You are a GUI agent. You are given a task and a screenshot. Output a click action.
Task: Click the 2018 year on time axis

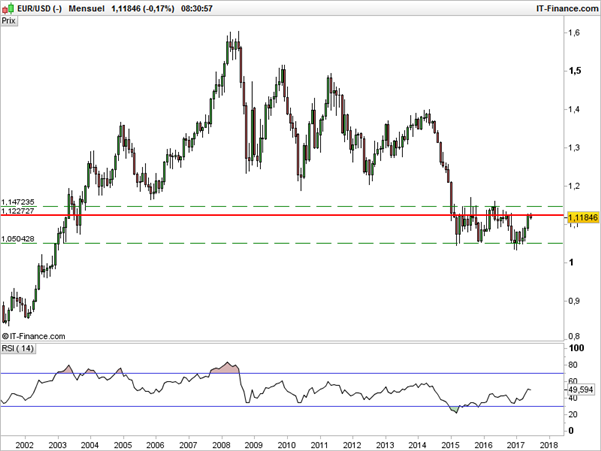549,445
